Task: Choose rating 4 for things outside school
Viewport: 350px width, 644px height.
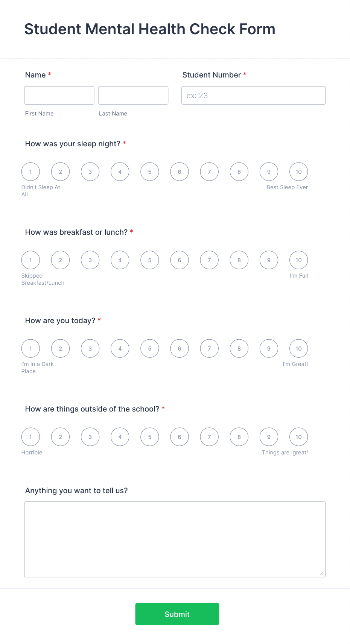Action: coord(120,437)
